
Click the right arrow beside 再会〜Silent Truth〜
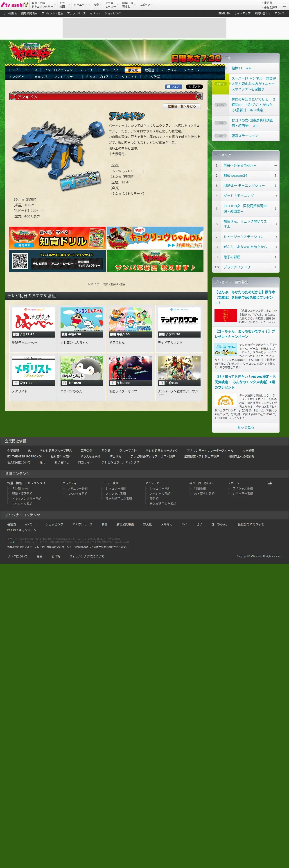coord(275,165)
